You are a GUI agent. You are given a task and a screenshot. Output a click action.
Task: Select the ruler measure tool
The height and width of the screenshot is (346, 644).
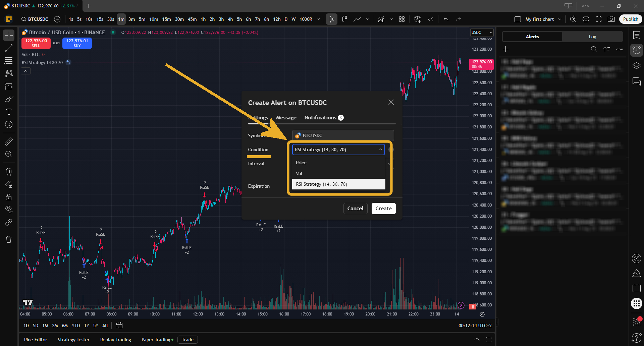tap(9, 141)
